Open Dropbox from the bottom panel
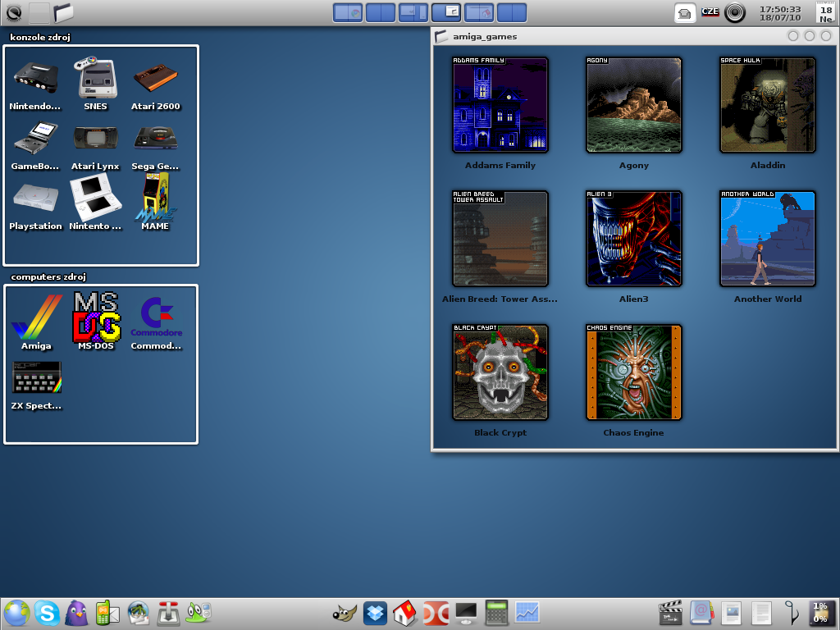This screenshot has width=840, height=630. [375, 613]
